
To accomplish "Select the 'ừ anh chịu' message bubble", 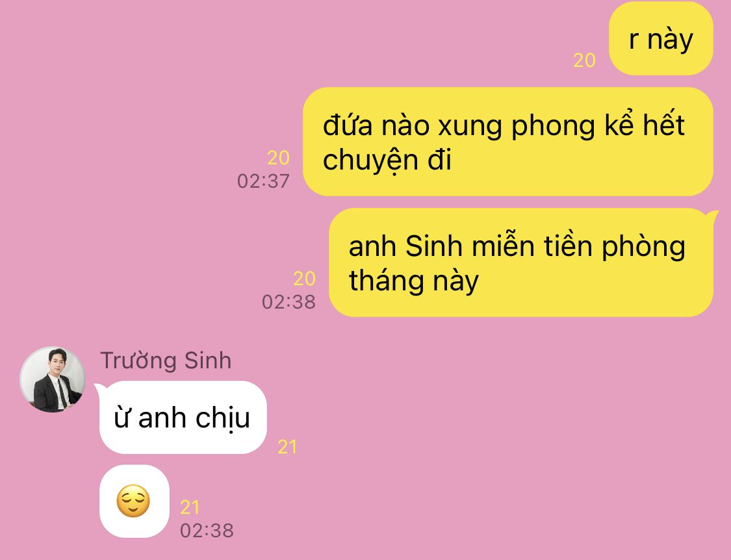I will [x=183, y=417].
